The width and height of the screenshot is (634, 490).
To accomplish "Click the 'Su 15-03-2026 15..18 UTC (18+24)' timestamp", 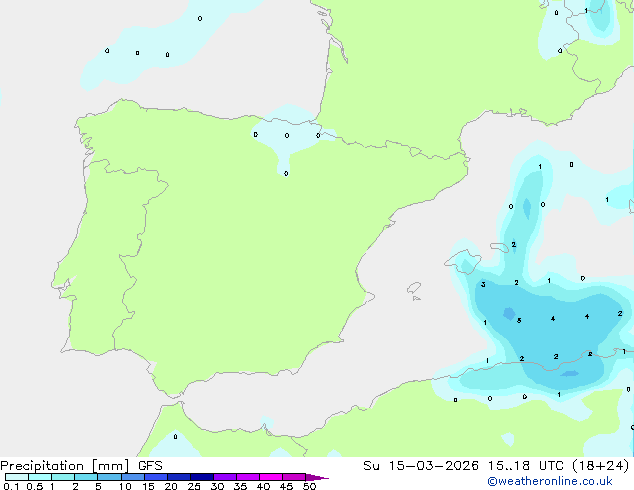I will click(x=496, y=466).
